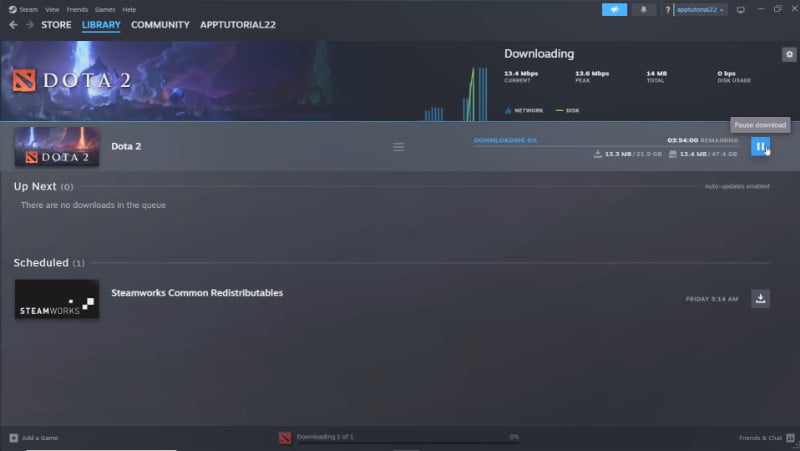This screenshot has width=800, height=451.
Task: Click the Dota 2 banner logo
Action: point(72,80)
